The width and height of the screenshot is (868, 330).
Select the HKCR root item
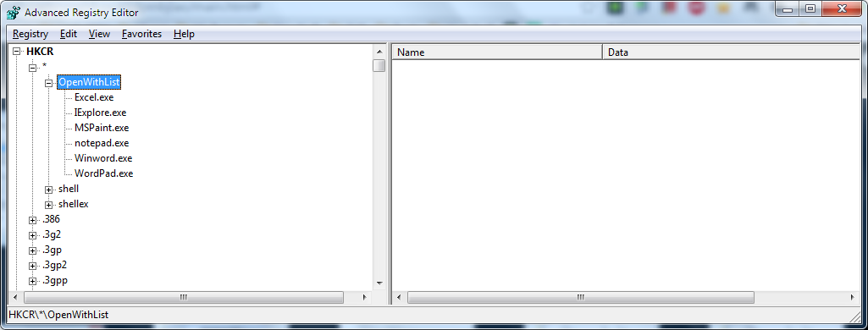[x=40, y=52]
